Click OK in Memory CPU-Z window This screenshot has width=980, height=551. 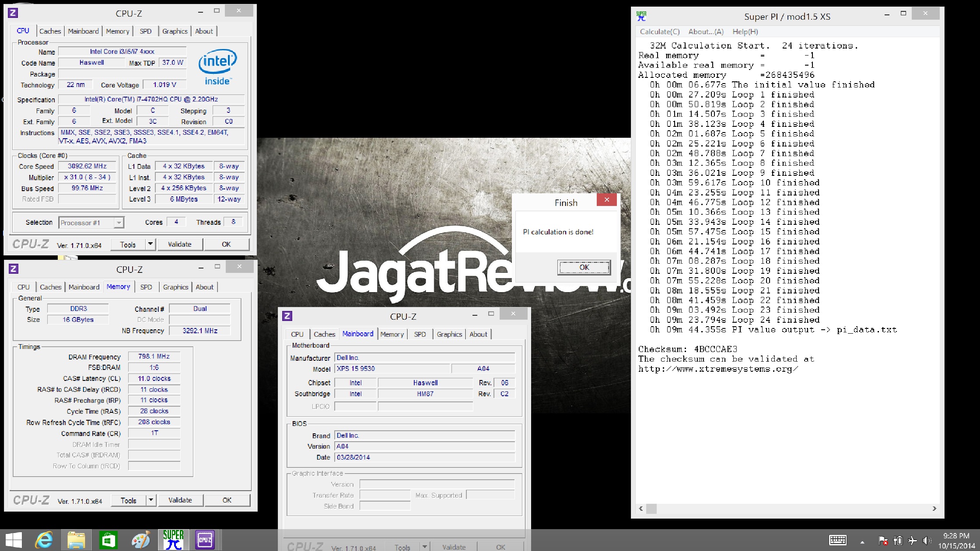click(x=227, y=500)
